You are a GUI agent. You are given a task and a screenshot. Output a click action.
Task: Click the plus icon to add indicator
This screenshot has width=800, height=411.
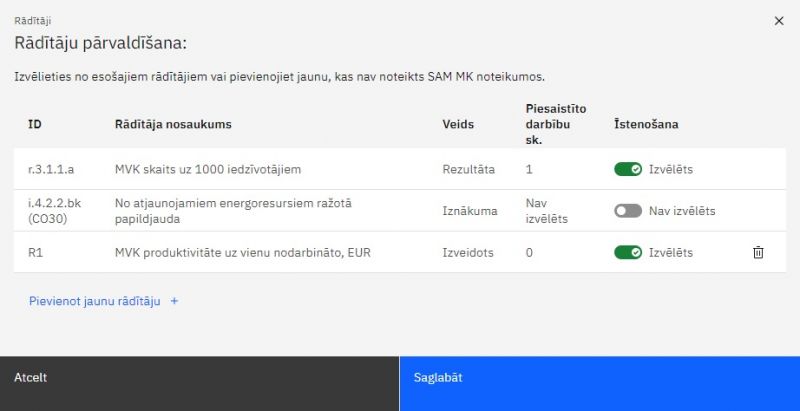(x=174, y=300)
